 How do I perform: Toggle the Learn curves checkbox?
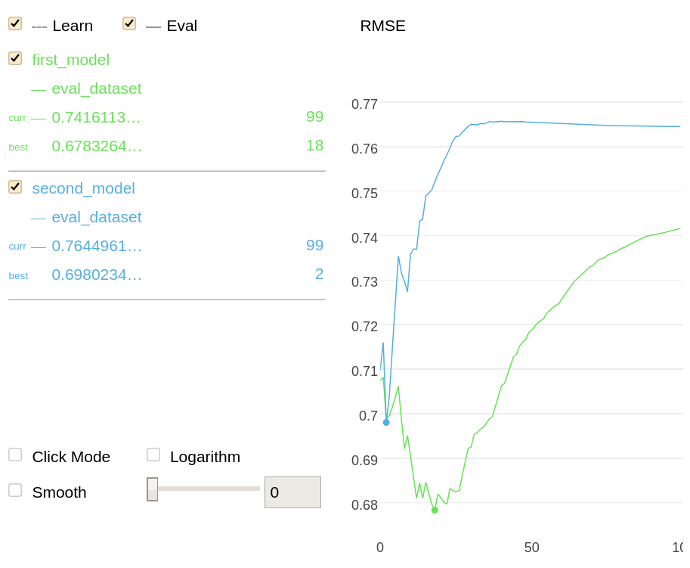pos(15,24)
